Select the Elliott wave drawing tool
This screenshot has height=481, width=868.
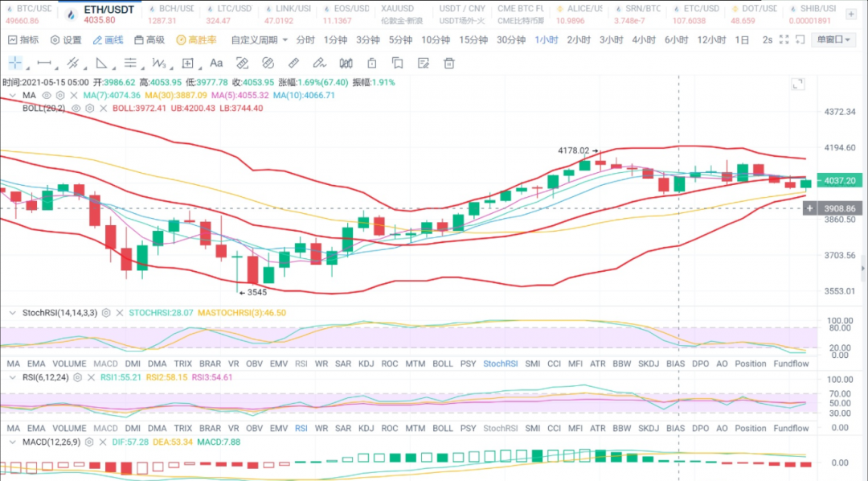(x=159, y=63)
